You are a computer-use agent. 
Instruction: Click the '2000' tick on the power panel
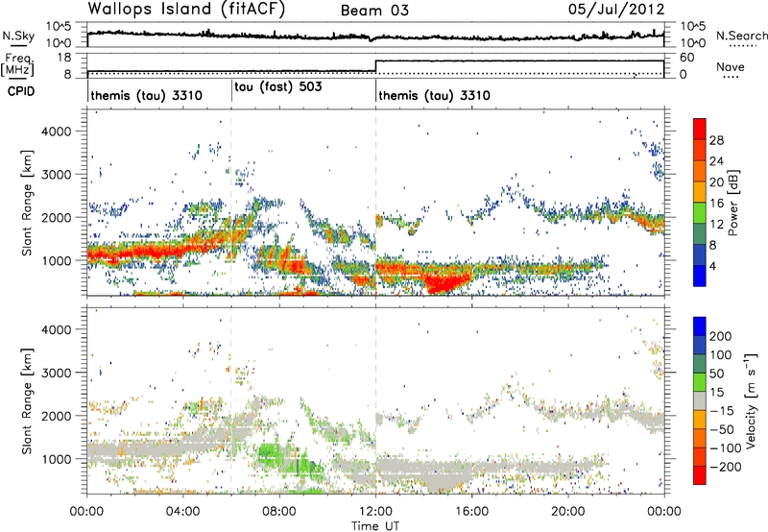pos(57,217)
